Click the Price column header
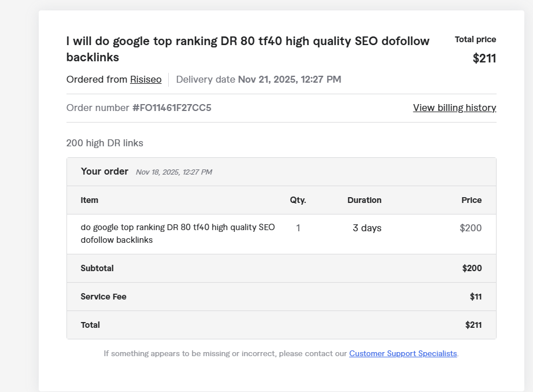This screenshot has height=392, width=533. coord(471,200)
